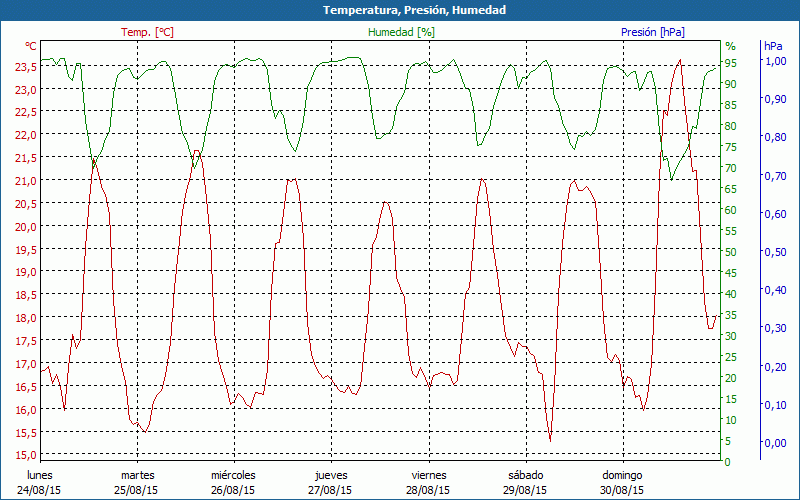Click the red °C unit label
The image size is (800, 500).
pos(31,46)
